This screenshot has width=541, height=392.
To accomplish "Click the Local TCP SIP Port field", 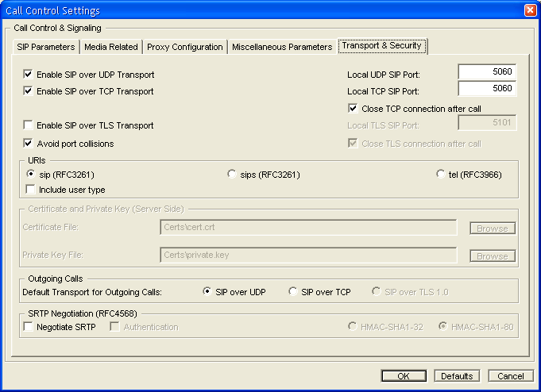I will tap(487, 89).
